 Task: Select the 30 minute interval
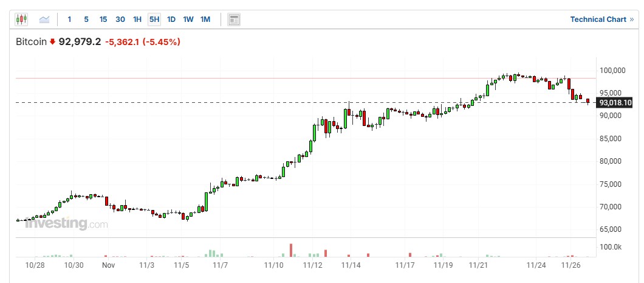(120, 19)
